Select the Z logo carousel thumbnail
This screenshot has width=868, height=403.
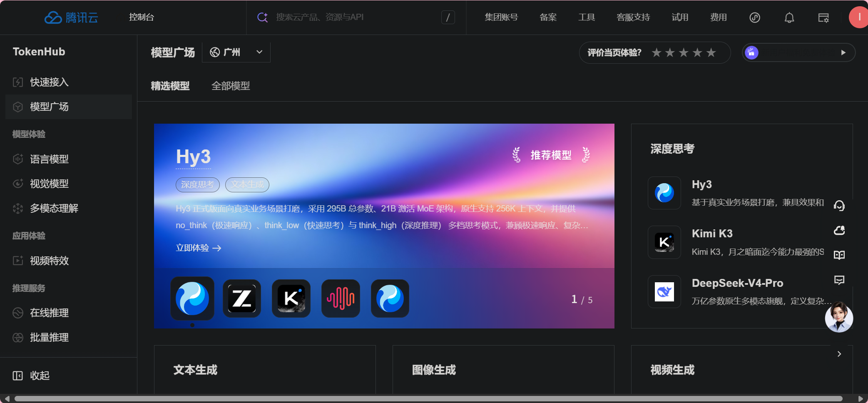point(242,299)
